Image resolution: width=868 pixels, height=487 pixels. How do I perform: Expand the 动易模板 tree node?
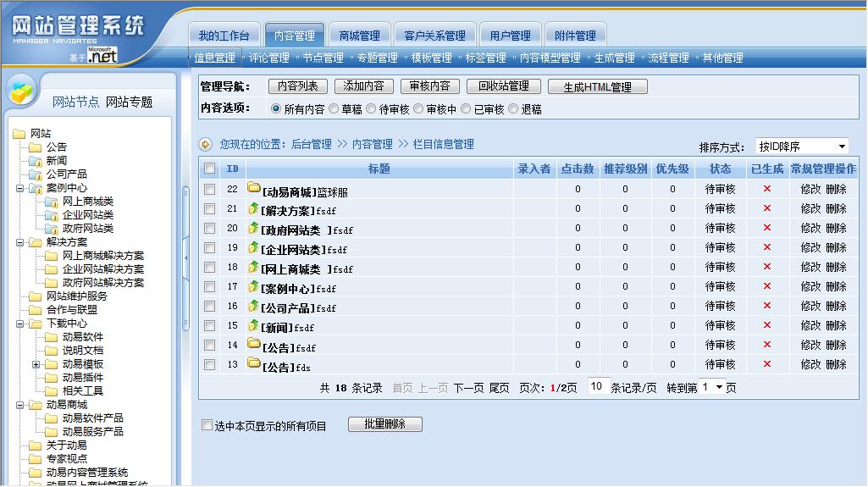pos(36,364)
